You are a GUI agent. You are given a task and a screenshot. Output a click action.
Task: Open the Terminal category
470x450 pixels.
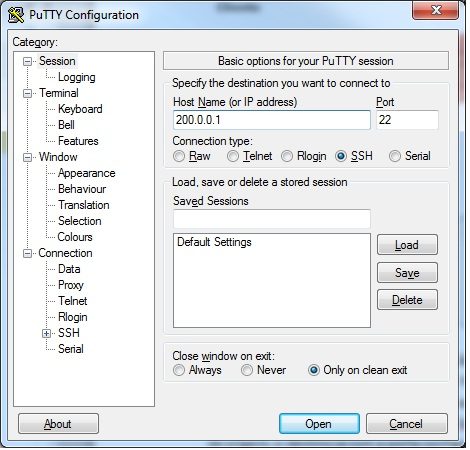59,93
